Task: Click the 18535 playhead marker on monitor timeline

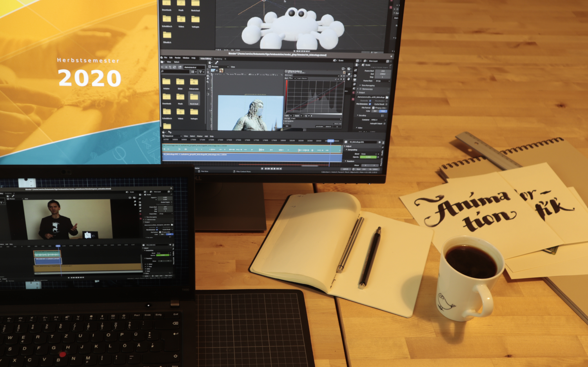Action: tap(331, 141)
